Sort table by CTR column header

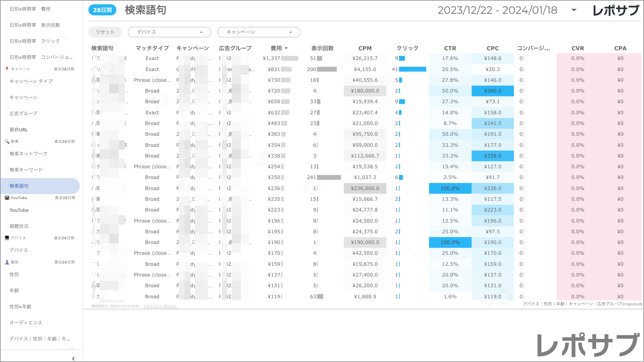[450, 48]
